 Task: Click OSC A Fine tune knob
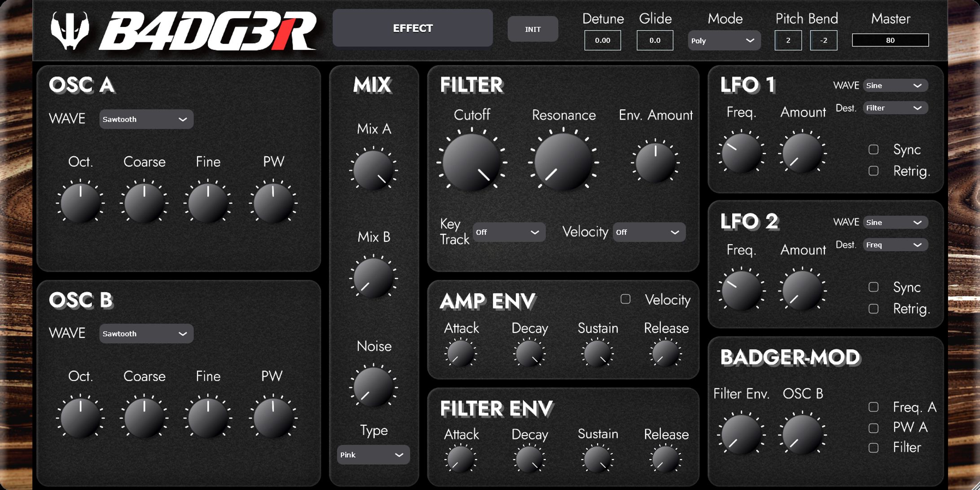[x=208, y=203]
